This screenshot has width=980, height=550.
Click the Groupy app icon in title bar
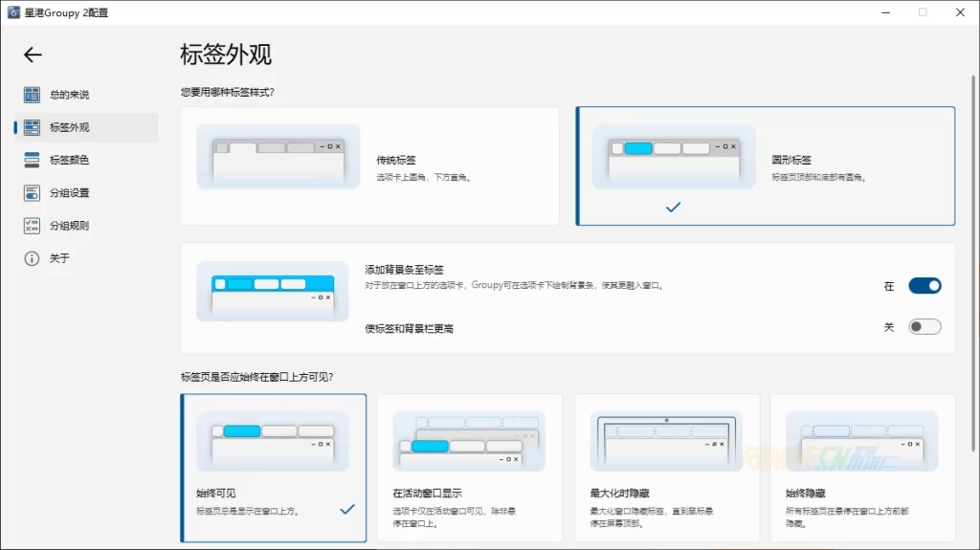14,12
